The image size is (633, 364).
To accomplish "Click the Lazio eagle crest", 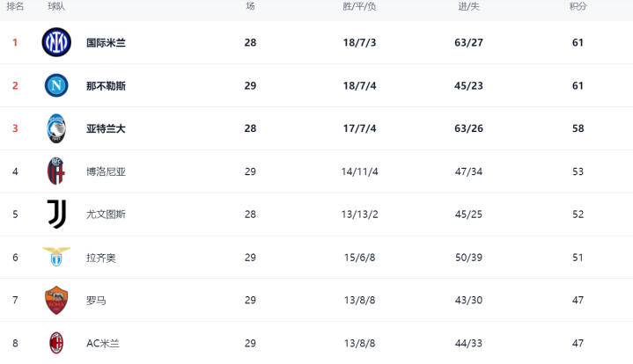I will (x=56, y=257).
